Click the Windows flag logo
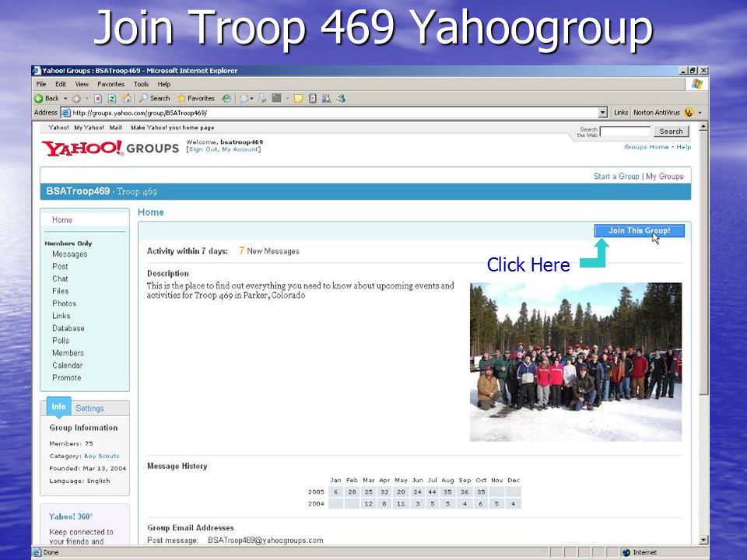747x560 pixels. coord(697,84)
